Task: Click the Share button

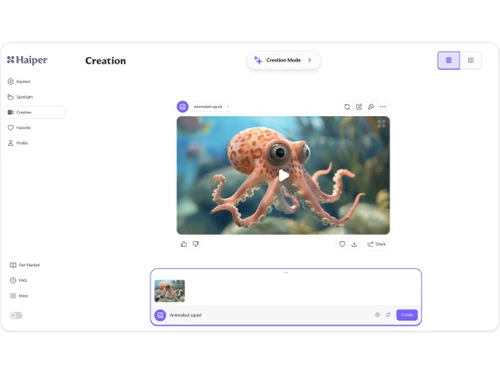Action: (377, 244)
